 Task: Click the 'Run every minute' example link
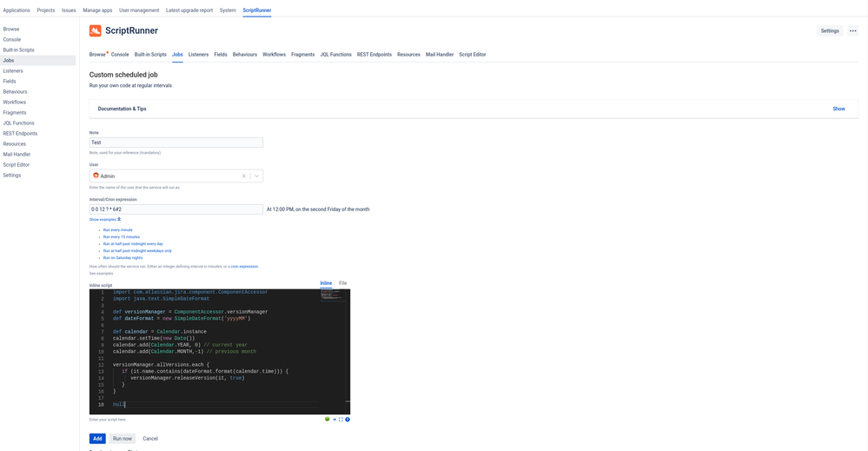coord(117,230)
